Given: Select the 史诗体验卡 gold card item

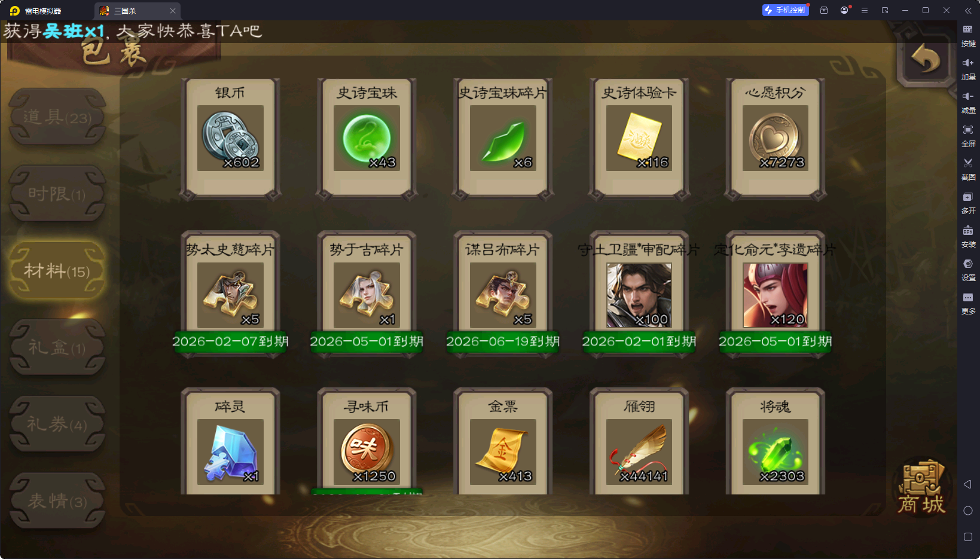Looking at the screenshot, I should 639,139.
